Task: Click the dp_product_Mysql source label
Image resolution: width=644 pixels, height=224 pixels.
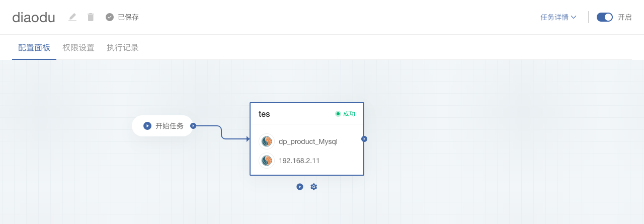Action: coord(308,141)
